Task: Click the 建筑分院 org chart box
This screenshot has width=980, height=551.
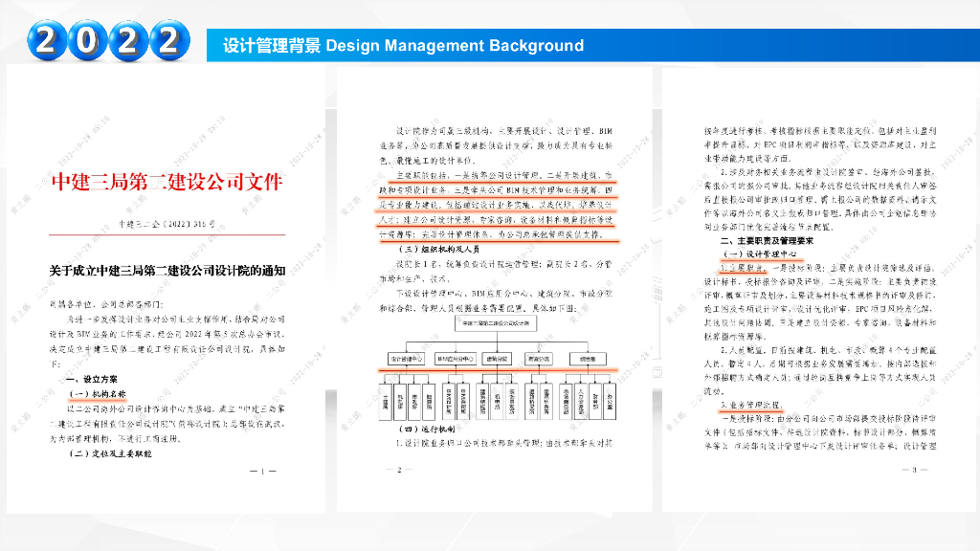Action: pos(497,359)
